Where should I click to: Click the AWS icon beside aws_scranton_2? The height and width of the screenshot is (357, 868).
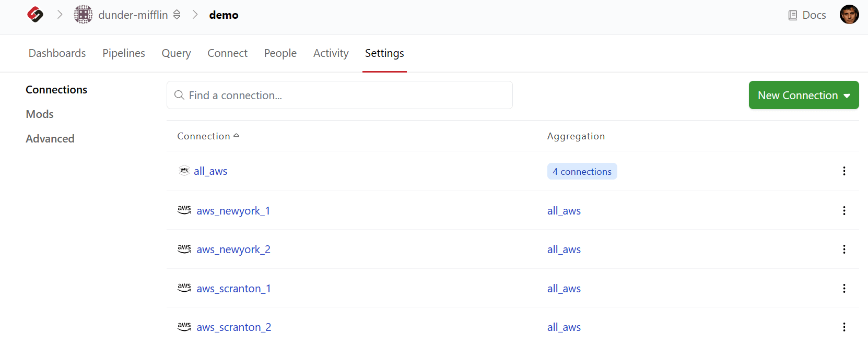(x=184, y=326)
